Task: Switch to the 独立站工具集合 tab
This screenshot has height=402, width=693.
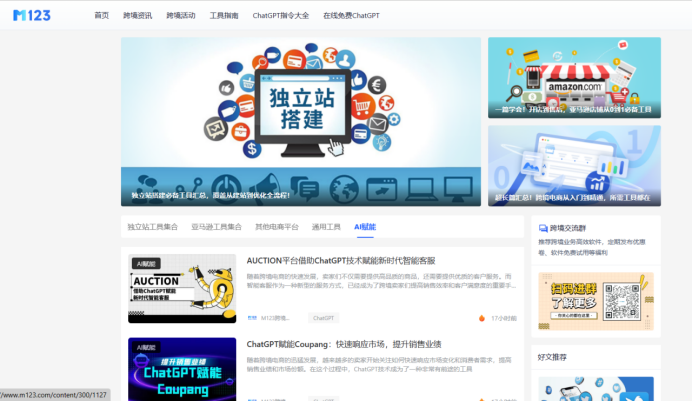Action: [152, 227]
